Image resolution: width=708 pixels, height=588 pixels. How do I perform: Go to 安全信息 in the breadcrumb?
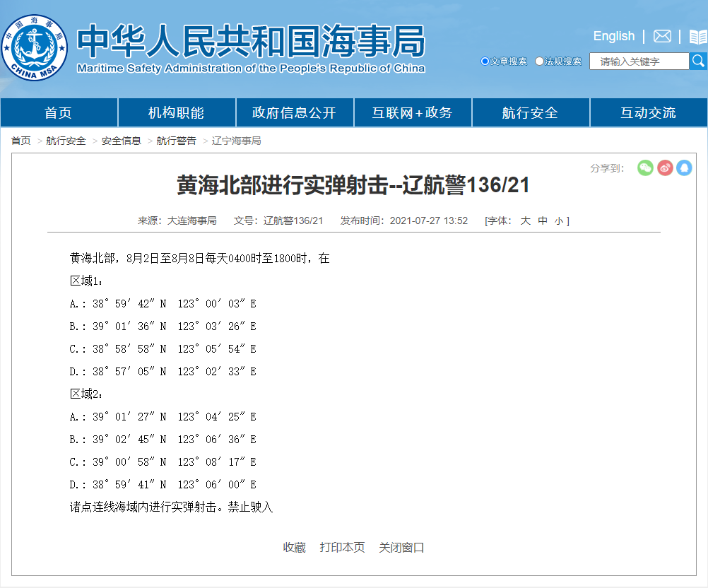(x=121, y=141)
